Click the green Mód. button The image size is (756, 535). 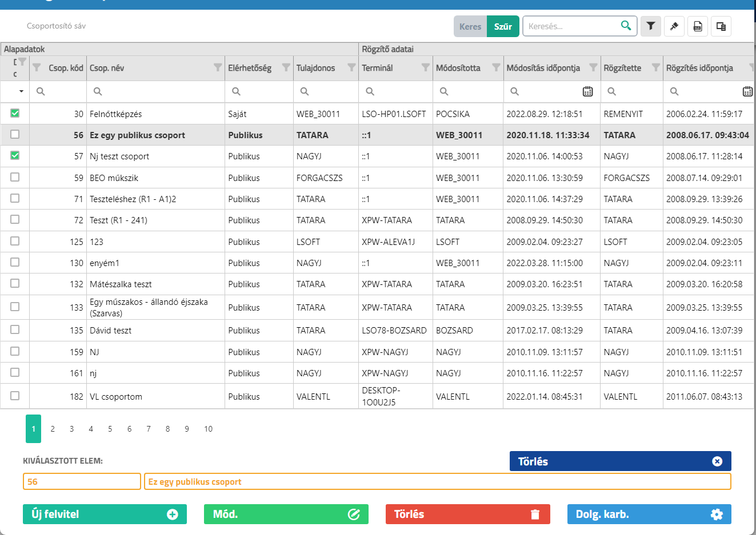click(286, 514)
